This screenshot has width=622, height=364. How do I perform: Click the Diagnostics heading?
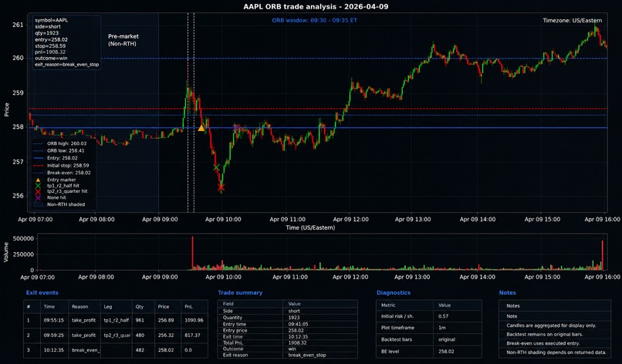click(x=394, y=292)
